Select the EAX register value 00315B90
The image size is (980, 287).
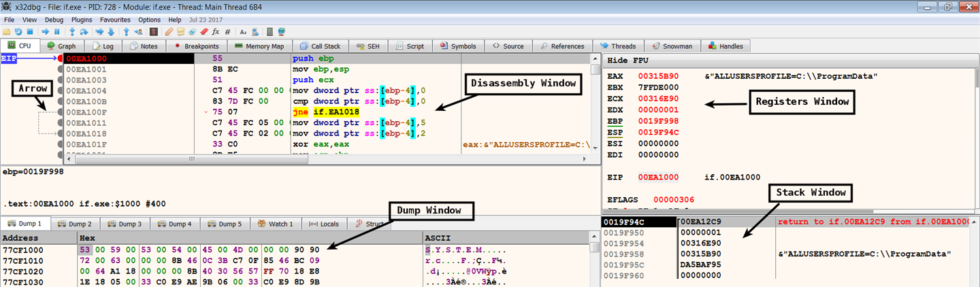(x=657, y=76)
